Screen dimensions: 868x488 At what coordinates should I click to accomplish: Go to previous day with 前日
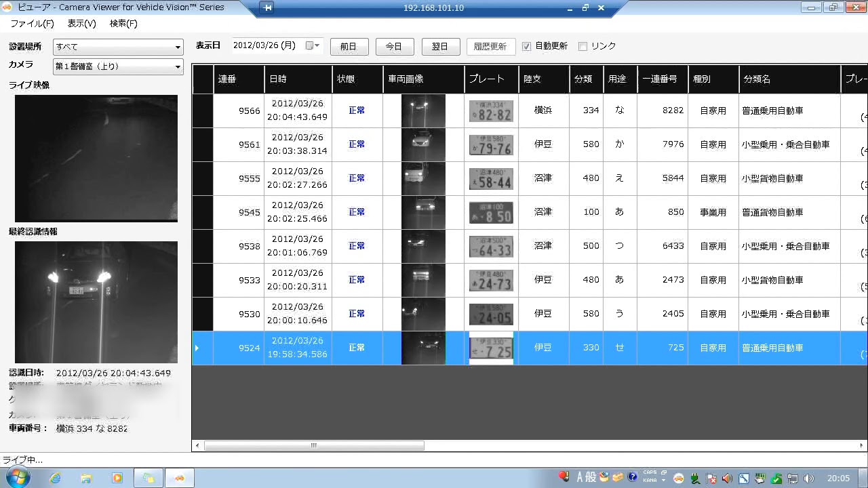[349, 46]
